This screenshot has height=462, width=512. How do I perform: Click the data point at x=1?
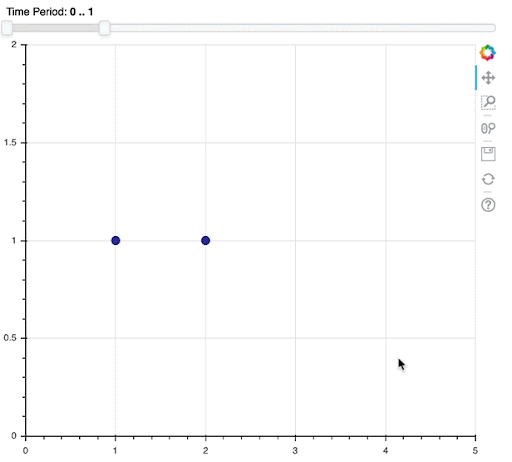[x=116, y=240]
